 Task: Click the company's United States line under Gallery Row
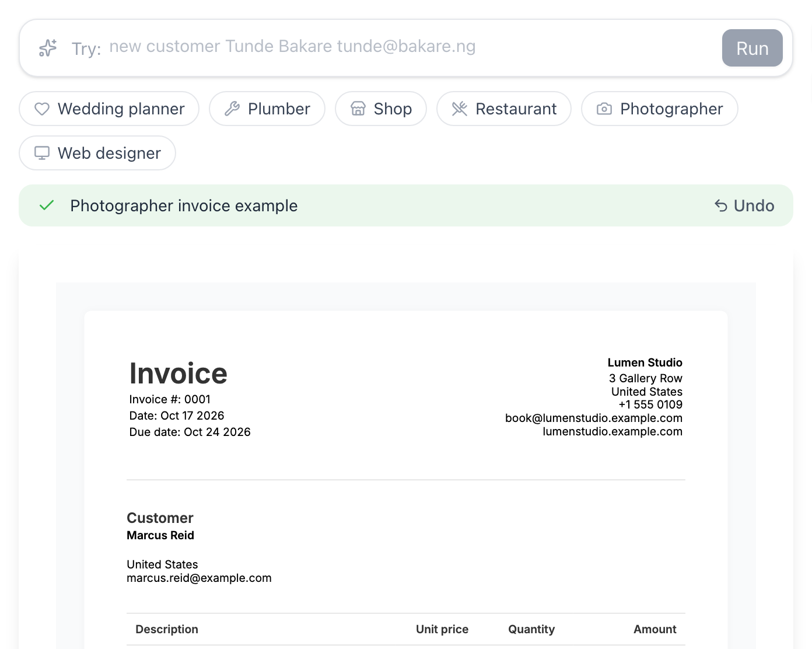coord(647,392)
